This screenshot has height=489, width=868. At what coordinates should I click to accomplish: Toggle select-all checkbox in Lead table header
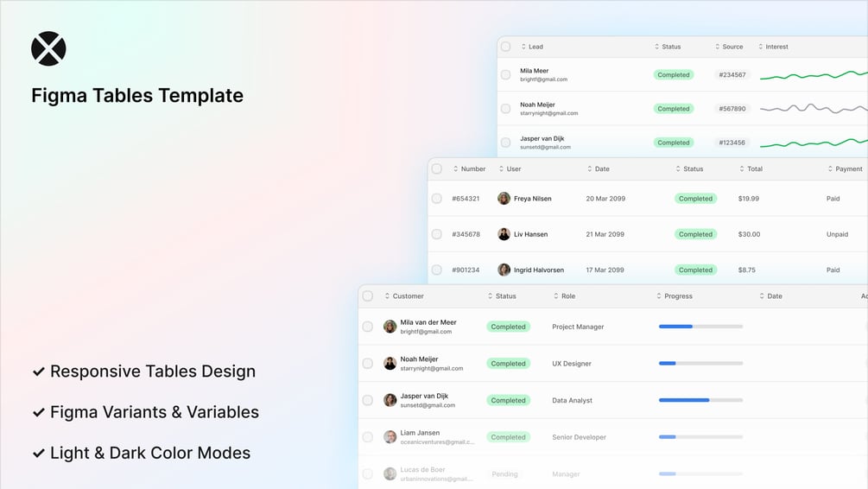click(x=505, y=47)
